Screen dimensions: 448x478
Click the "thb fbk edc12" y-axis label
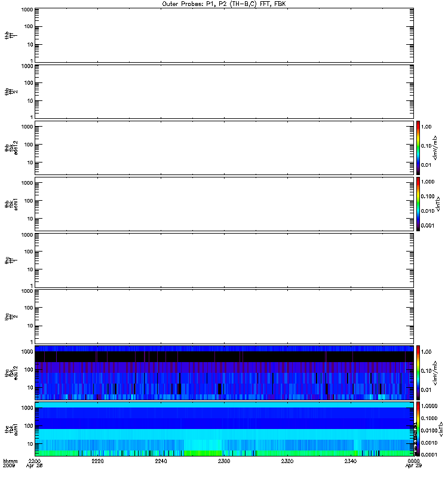click(x=11, y=148)
